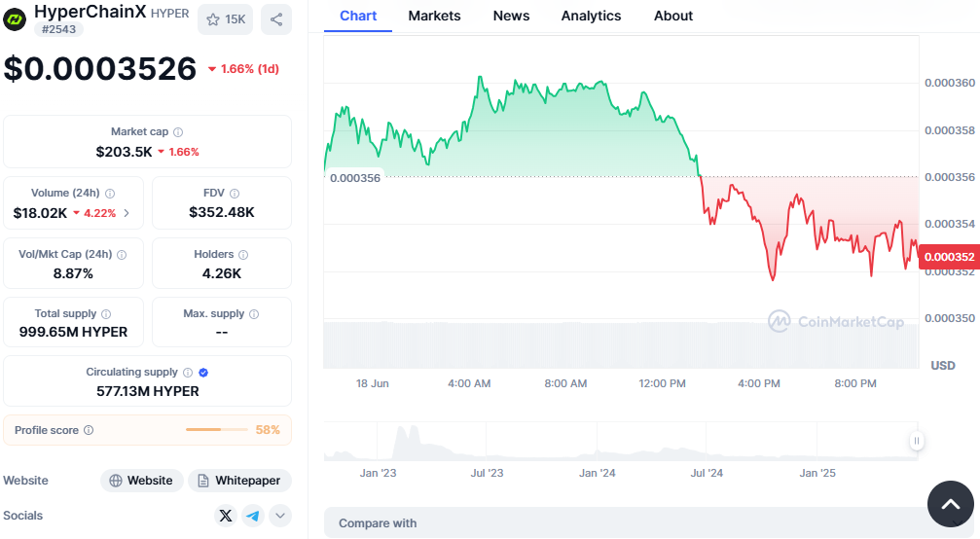Click the USD currency label on chart
Viewport: 980px width, 539px height.
(943, 366)
